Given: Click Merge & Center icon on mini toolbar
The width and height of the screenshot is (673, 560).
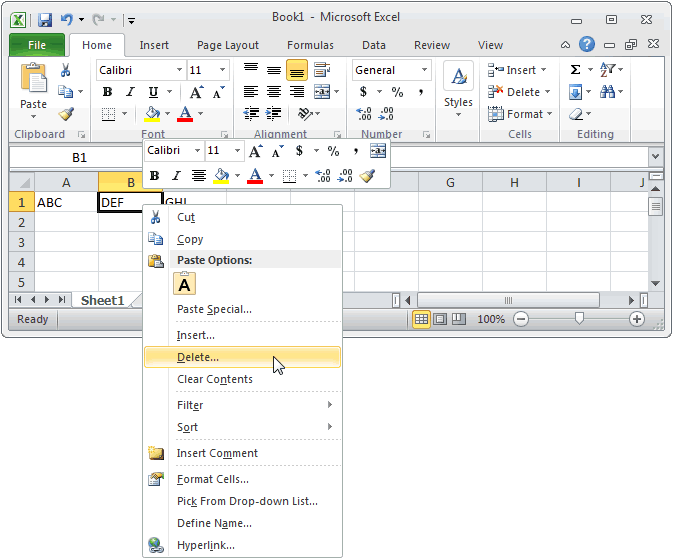Looking at the screenshot, I should (378, 151).
